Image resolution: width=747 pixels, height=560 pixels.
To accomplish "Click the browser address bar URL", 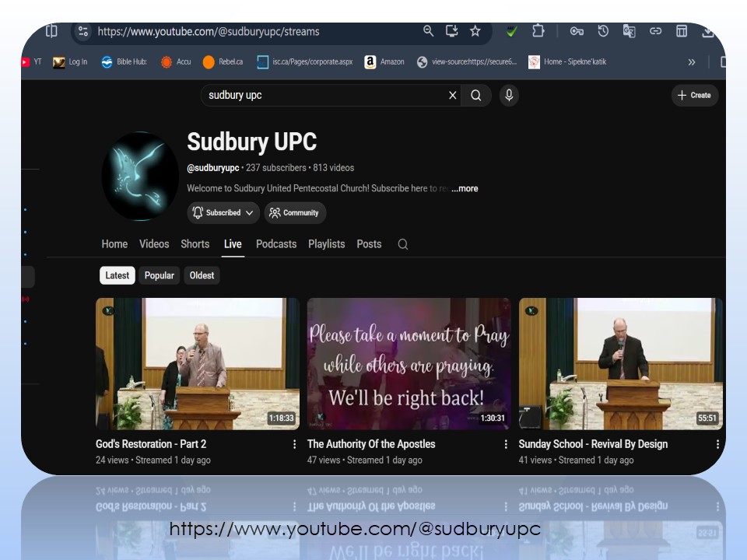I will click(209, 32).
